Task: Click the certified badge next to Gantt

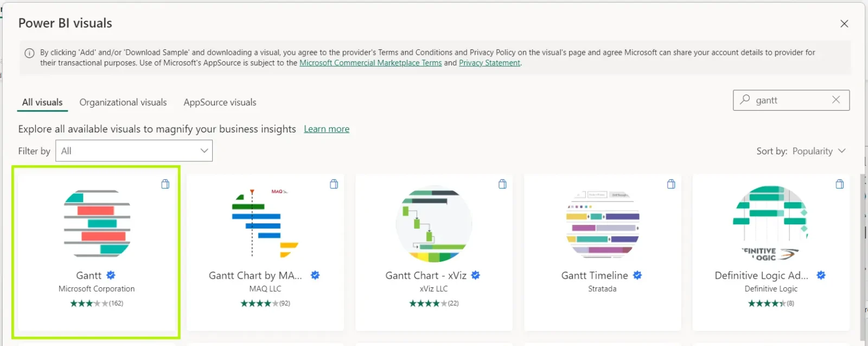Action: [111, 275]
